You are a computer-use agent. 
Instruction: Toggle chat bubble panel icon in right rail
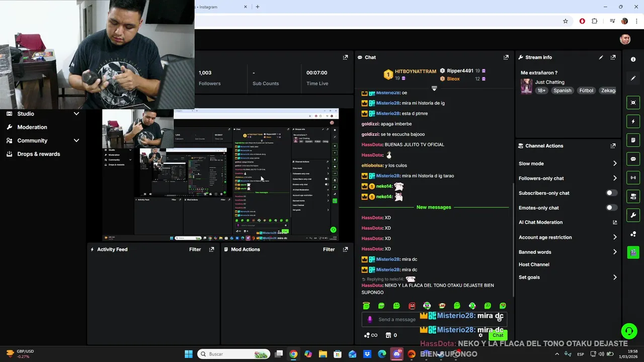pyautogui.click(x=633, y=159)
